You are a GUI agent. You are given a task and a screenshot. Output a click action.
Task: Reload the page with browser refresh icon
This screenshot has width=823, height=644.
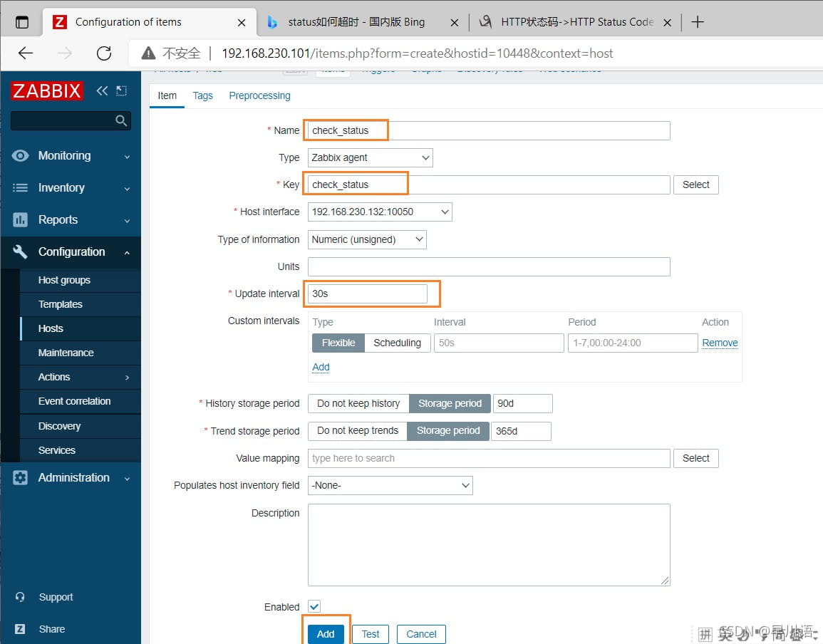pos(104,53)
